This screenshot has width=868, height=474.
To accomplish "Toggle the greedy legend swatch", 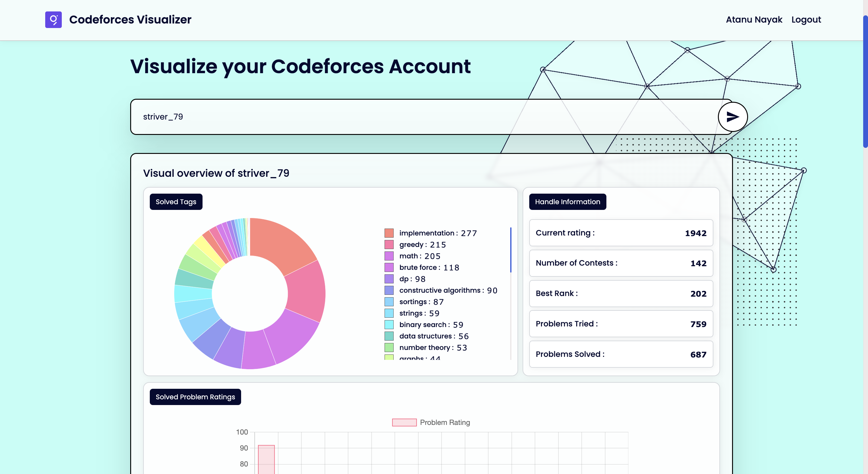I will (389, 245).
